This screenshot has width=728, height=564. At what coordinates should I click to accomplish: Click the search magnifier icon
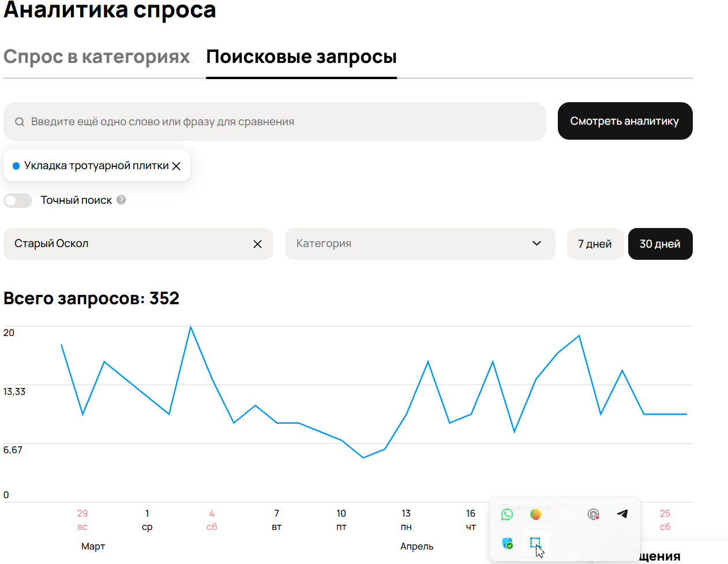tap(20, 122)
